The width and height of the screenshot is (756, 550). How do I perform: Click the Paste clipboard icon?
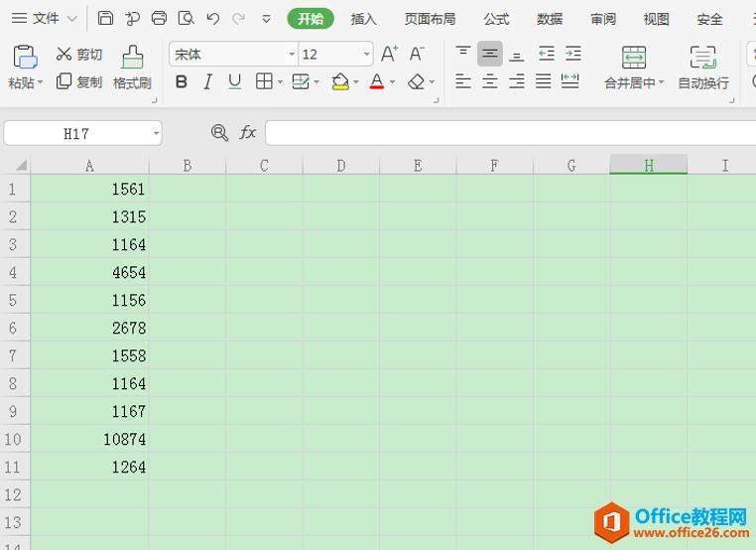tap(25, 57)
